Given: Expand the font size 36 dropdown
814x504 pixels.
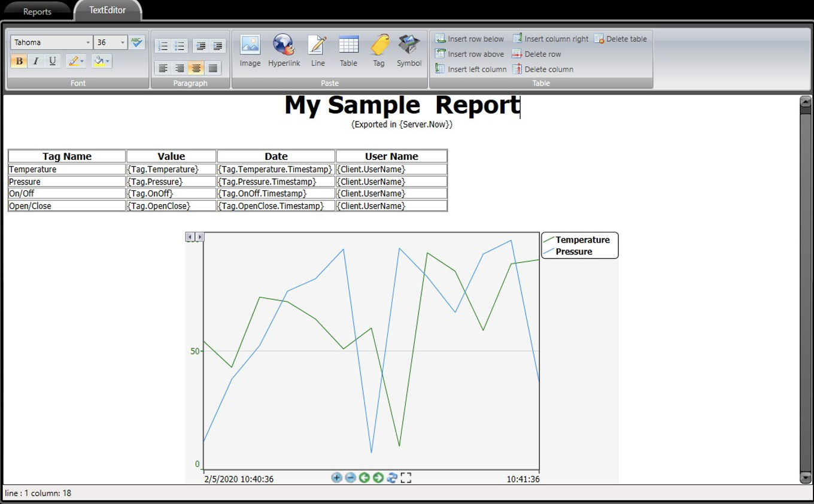Looking at the screenshot, I should (x=123, y=42).
